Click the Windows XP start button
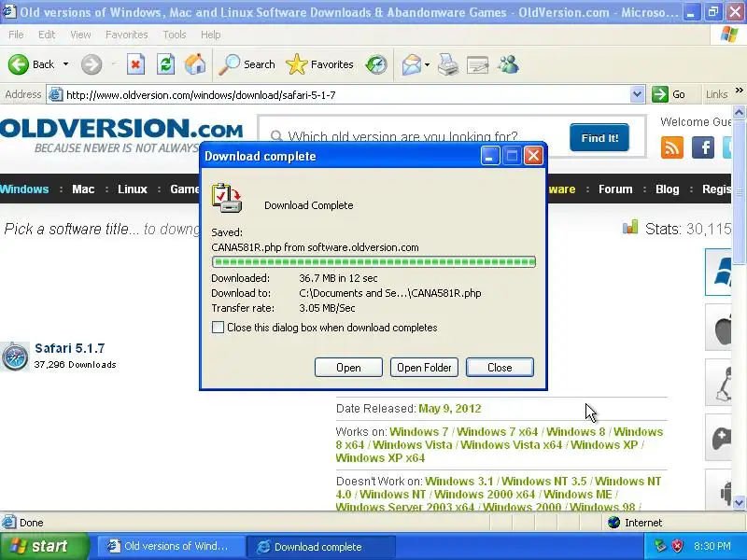Image resolution: width=747 pixels, height=560 pixels. [x=45, y=546]
